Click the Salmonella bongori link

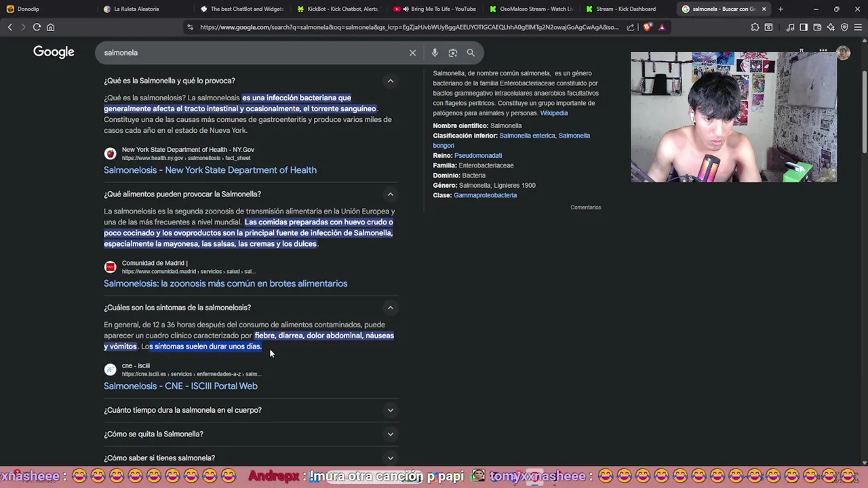[x=511, y=140]
